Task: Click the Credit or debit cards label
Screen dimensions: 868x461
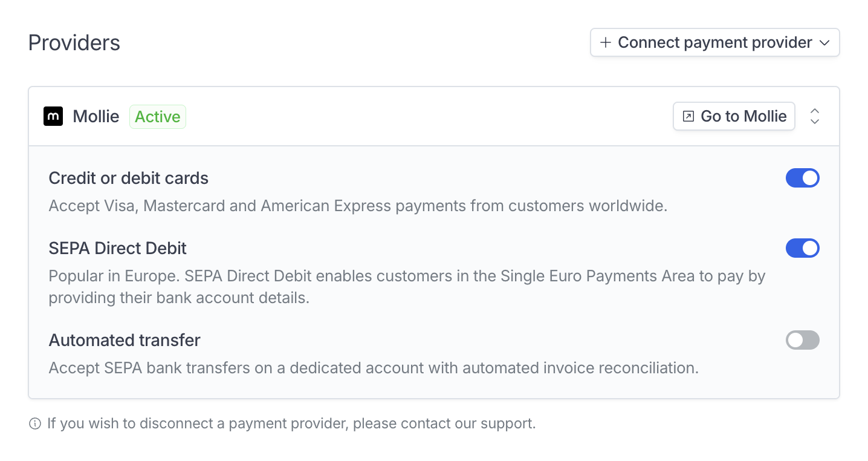Action: 128,178
